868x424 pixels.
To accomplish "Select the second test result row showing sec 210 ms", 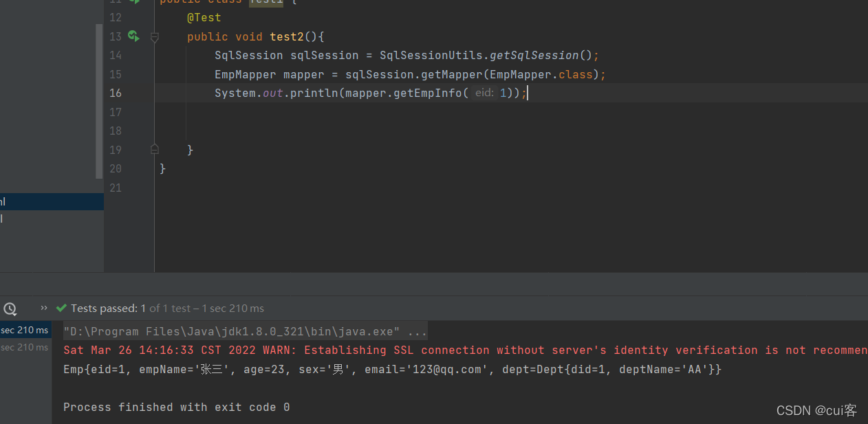I will click(x=25, y=348).
